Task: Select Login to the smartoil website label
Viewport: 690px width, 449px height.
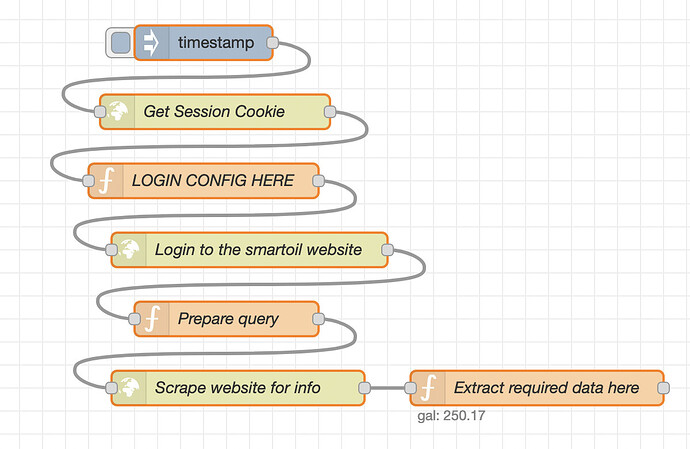Action: [258, 250]
